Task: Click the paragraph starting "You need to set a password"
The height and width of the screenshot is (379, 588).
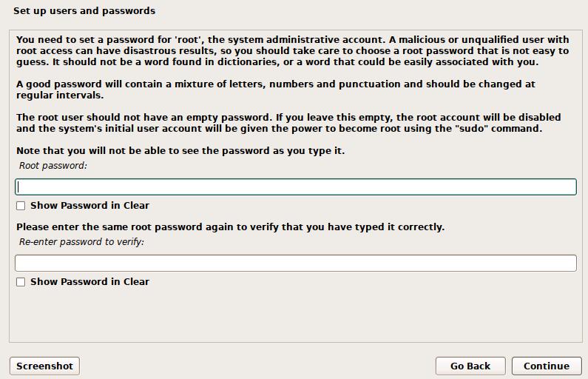Action: click(292, 51)
